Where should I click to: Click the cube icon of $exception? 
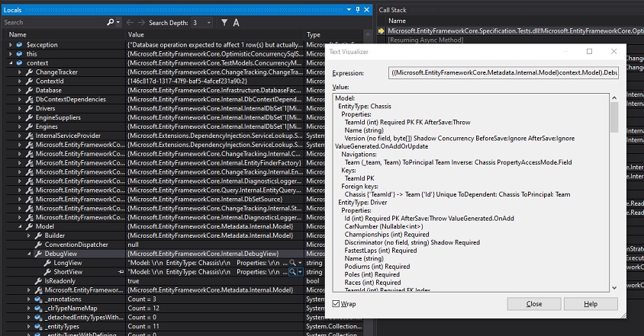(x=19, y=44)
